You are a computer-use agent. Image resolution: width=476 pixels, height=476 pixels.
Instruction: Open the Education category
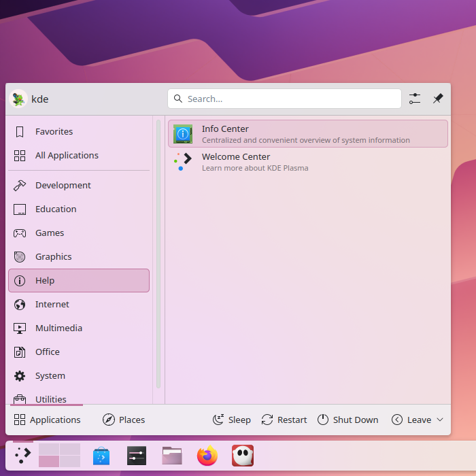click(79, 209)
